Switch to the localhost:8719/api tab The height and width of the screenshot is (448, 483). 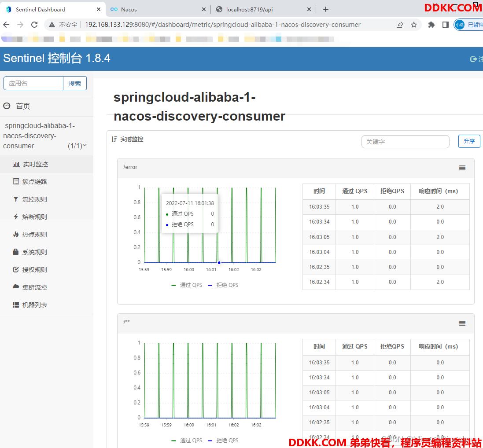coord(263,10)
